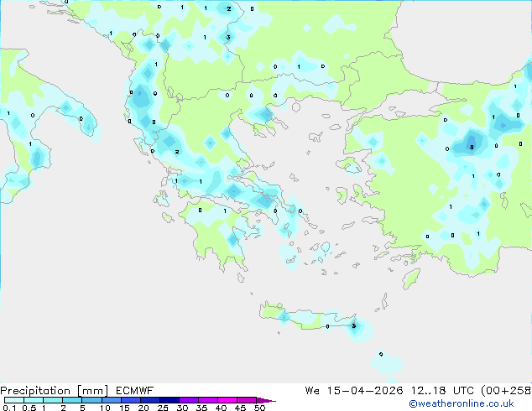Click the legend label '50'
The width and height of the screenshot is (532, 411).
point(259,408)
